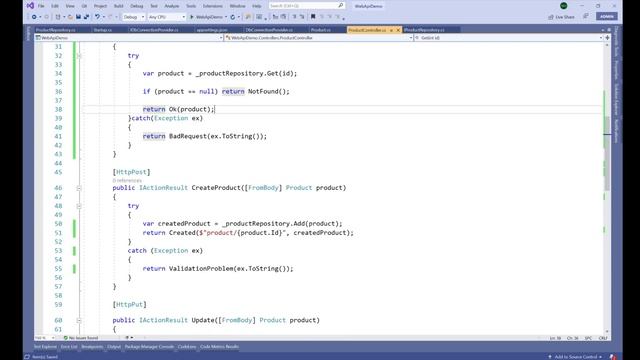640x360 pixels.
Task: Switch to the DbConnectionProvider.cs tab
Action: [x=269, y=30]
